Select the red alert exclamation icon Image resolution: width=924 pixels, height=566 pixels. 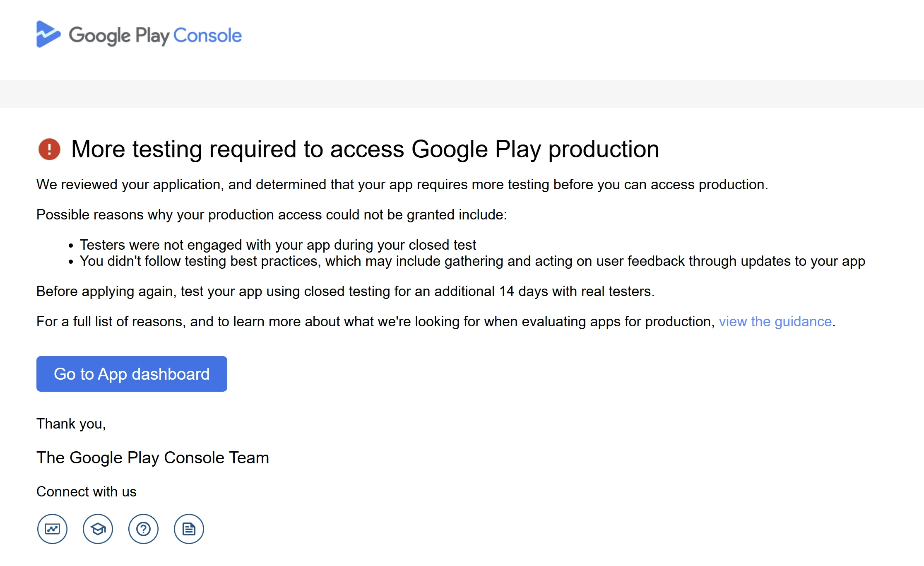[48, 149]
